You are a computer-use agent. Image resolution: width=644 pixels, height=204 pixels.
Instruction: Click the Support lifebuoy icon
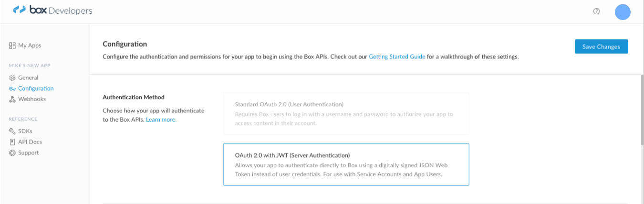(12, 153)
